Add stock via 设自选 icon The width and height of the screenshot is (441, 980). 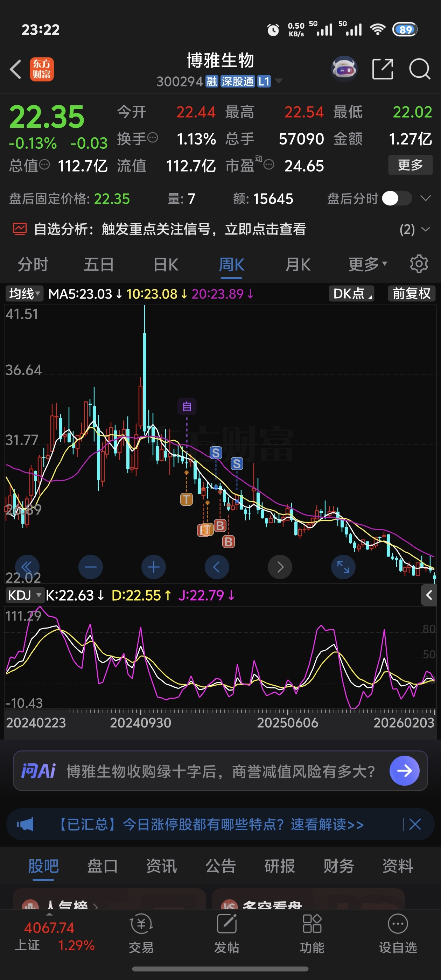398,934
